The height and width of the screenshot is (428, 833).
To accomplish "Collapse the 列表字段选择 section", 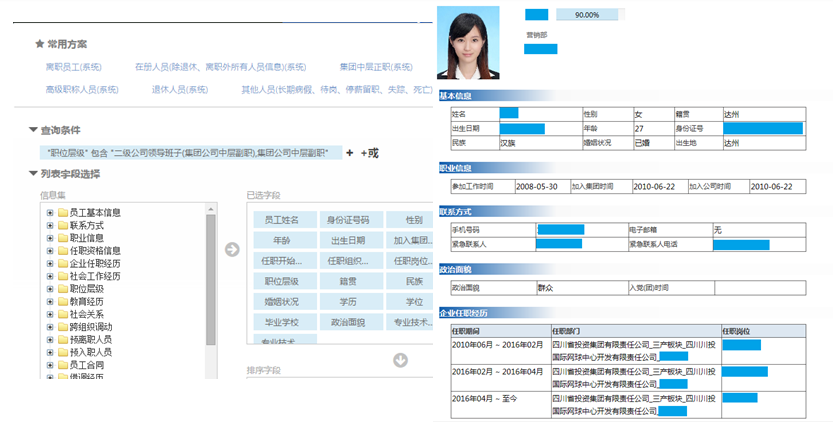I will 34,174.
